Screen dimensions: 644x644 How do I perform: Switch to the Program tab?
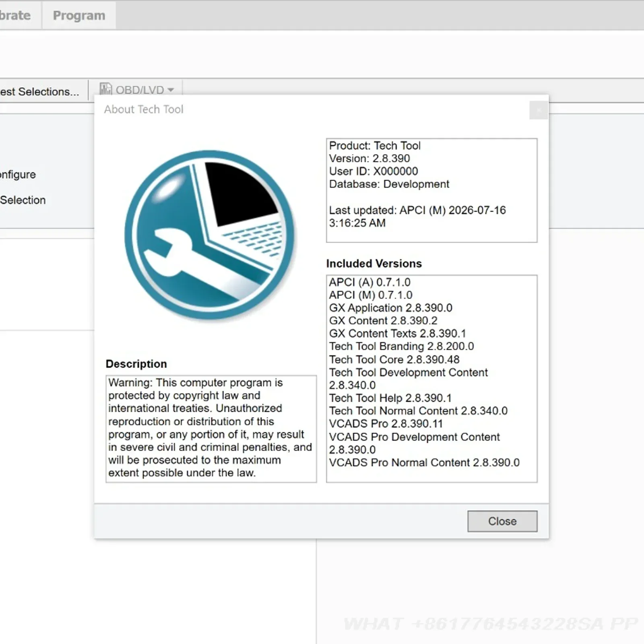pos(79,15)
